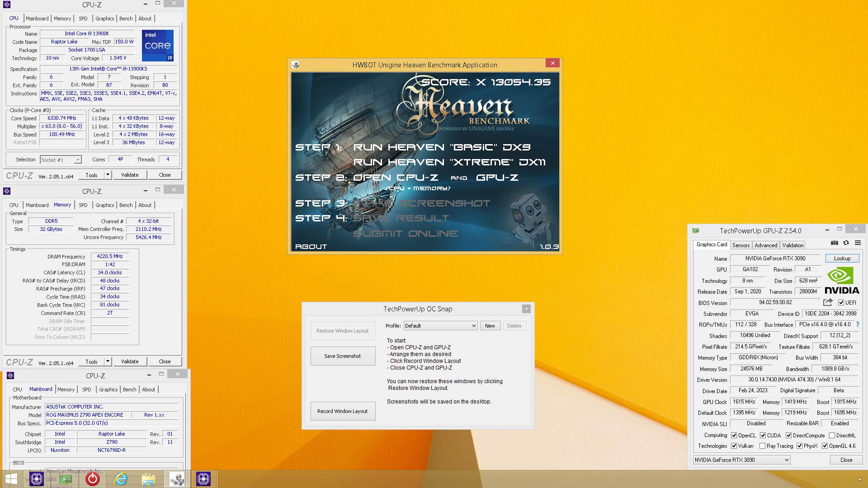Launch Internet Explorer from the taskbar
The height and width of the screenshot is (488, 868).
tap(121, 479)
